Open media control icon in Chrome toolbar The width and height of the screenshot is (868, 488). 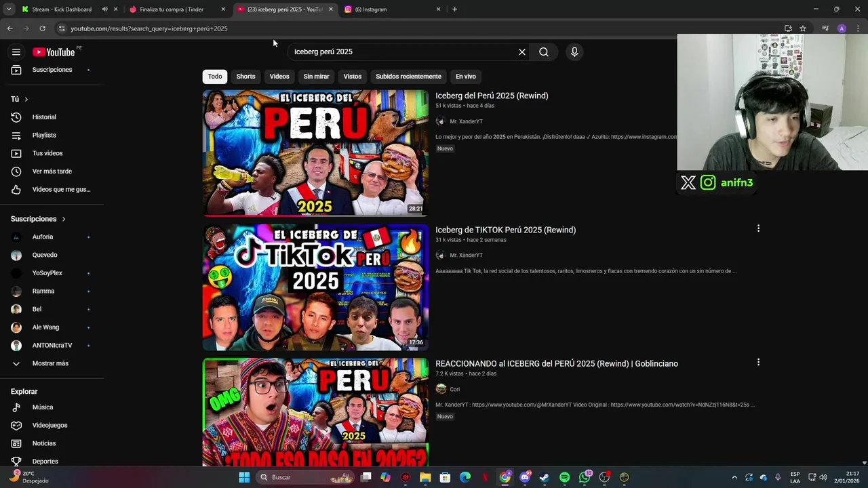point(825,28)
